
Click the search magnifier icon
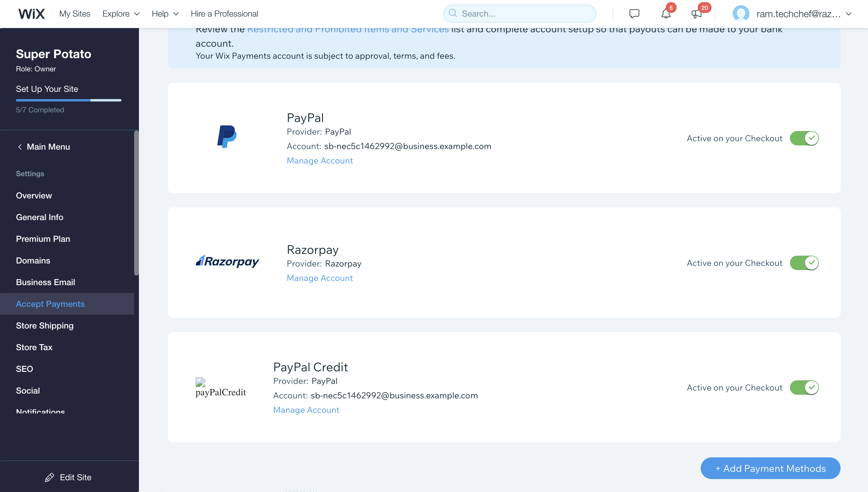coord(453,13)
